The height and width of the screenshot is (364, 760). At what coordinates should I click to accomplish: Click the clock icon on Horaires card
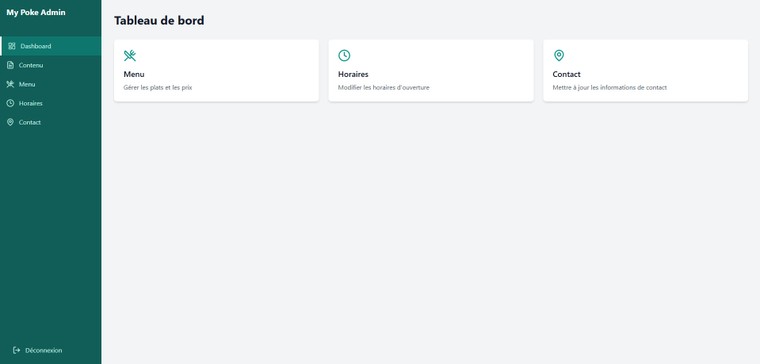344,56
